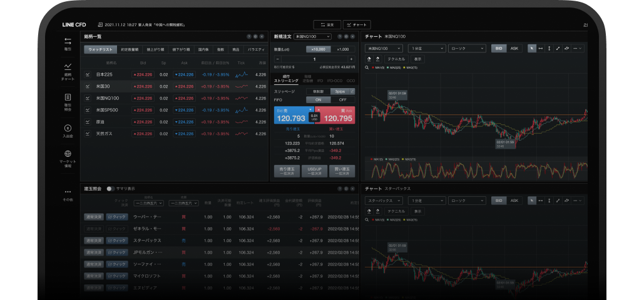
Task: Select 値上がり順 tab
Action: click(x=156, y=49)
